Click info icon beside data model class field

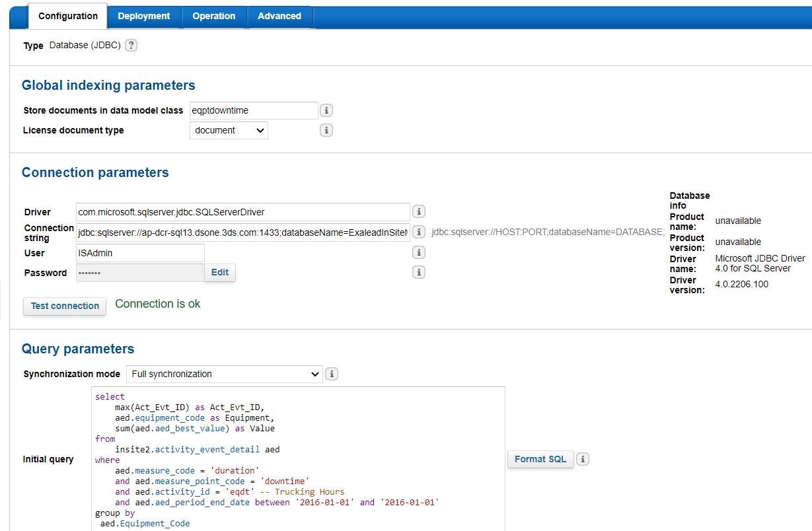pyautogui.click(x=326, y=110)
